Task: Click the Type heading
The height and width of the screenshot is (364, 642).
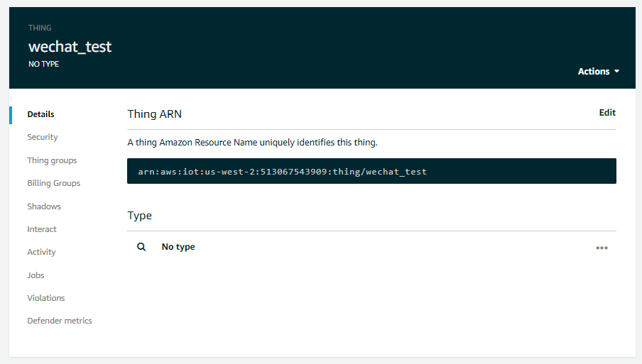Action: (x=140, y=216)
